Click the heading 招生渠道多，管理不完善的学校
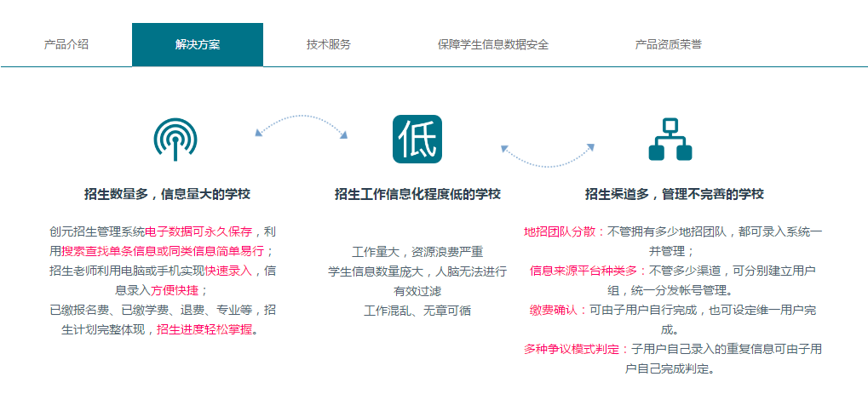Screen dimensions: 868x411 pyautogui.click(x=674, y=194)
